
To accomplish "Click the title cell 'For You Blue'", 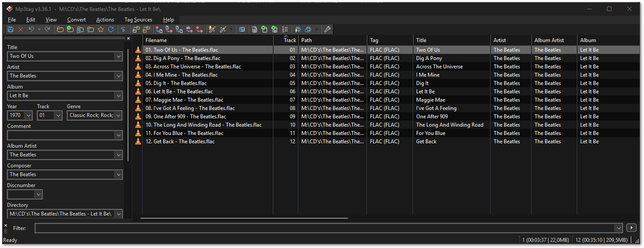I will (x=430, y=133).
